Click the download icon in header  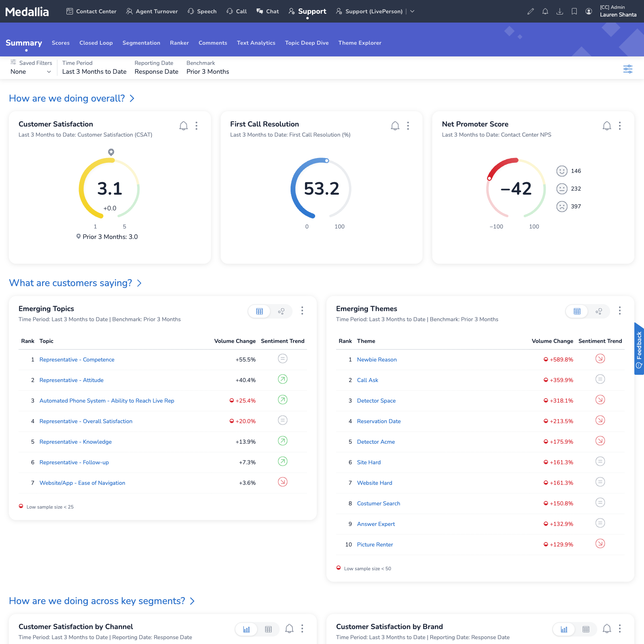tap(559, 11)
